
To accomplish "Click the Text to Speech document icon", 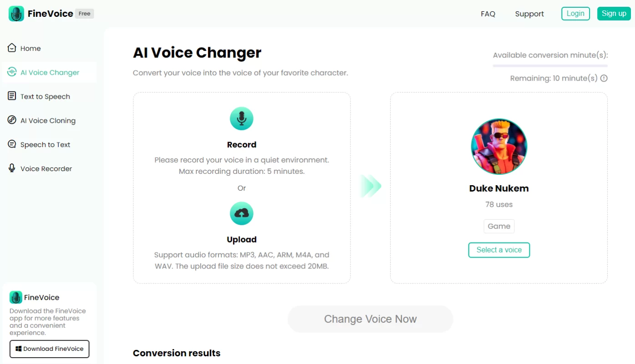I will (x=12, y=96).
